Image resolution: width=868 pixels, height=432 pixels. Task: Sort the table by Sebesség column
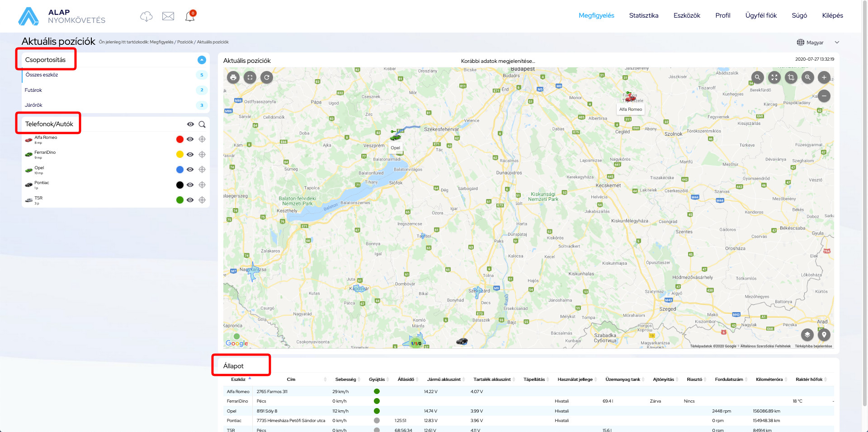pos(346,380)
